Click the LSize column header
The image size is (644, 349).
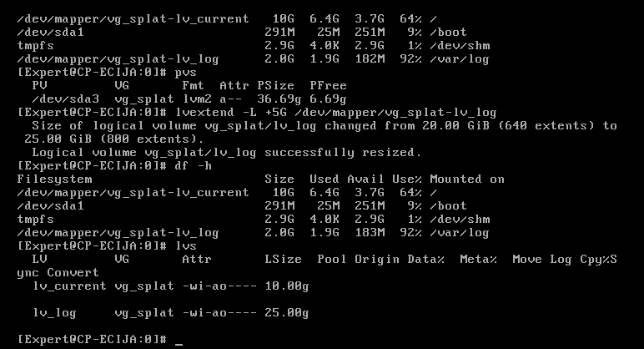pos(283,260)
